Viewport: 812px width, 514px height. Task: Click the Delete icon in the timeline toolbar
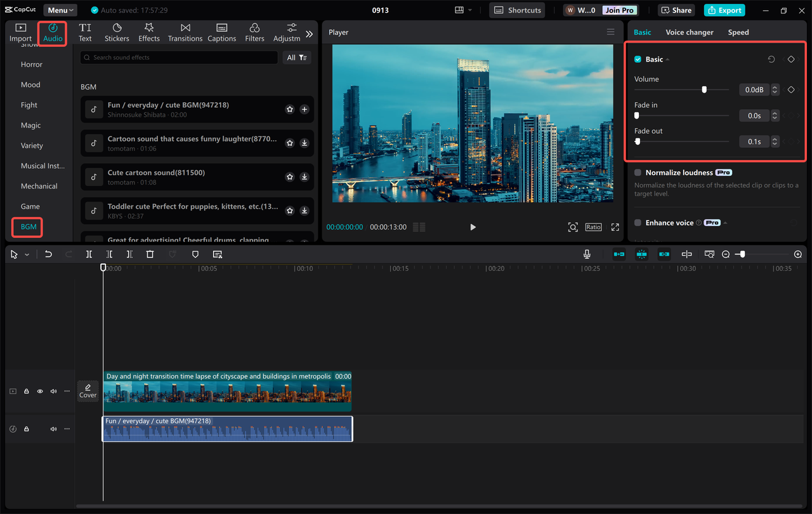pos(150,254)
